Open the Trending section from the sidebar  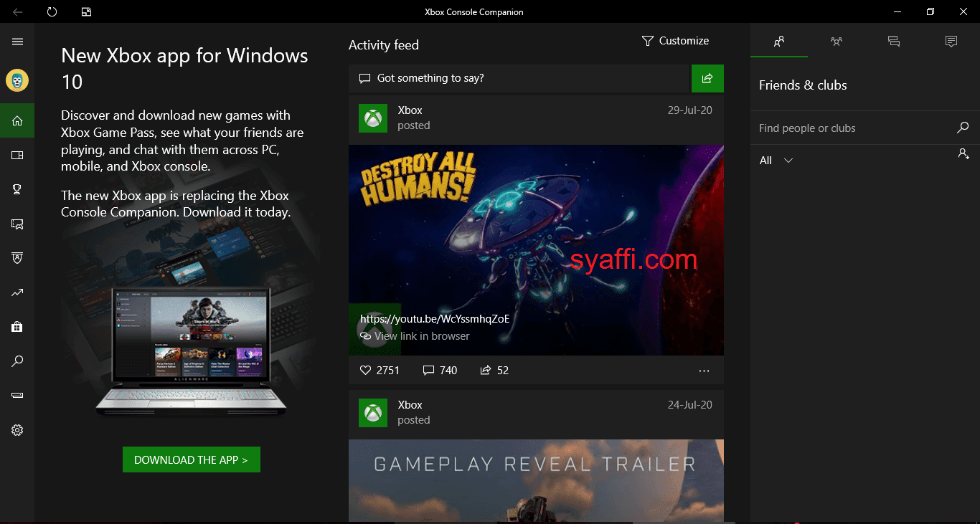pos(17,292)
